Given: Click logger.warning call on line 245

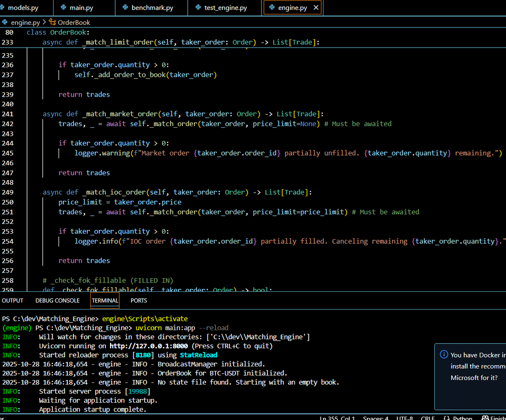Looking at the screenshot, I should click(102, 153).
